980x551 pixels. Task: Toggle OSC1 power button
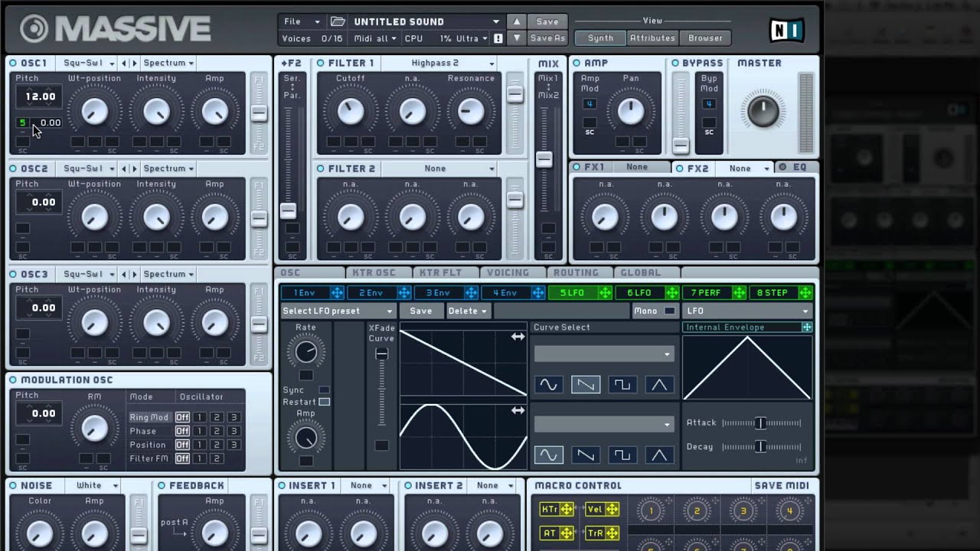tap(13, 63)
